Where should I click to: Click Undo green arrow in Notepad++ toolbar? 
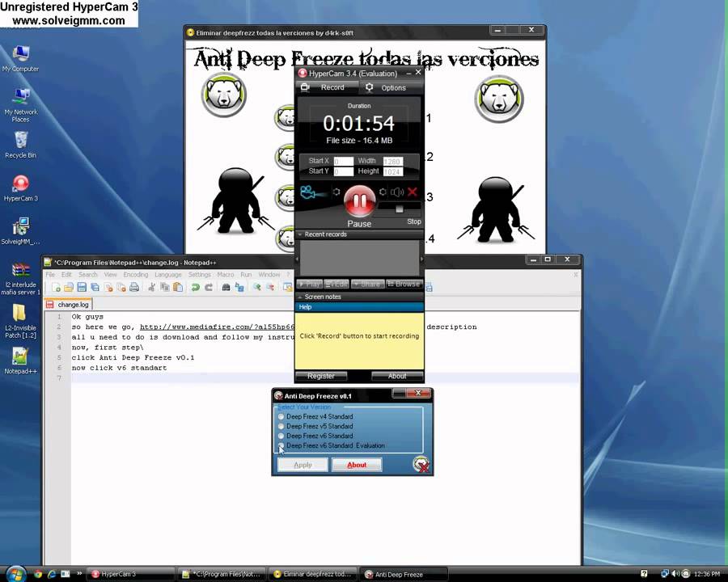[196, 287]
